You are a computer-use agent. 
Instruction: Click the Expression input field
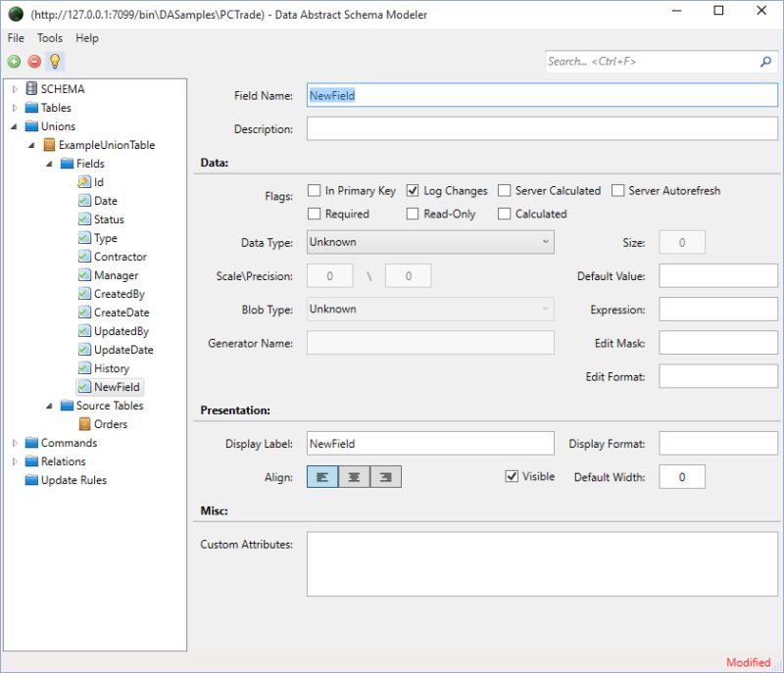click(x=718, y=310)
